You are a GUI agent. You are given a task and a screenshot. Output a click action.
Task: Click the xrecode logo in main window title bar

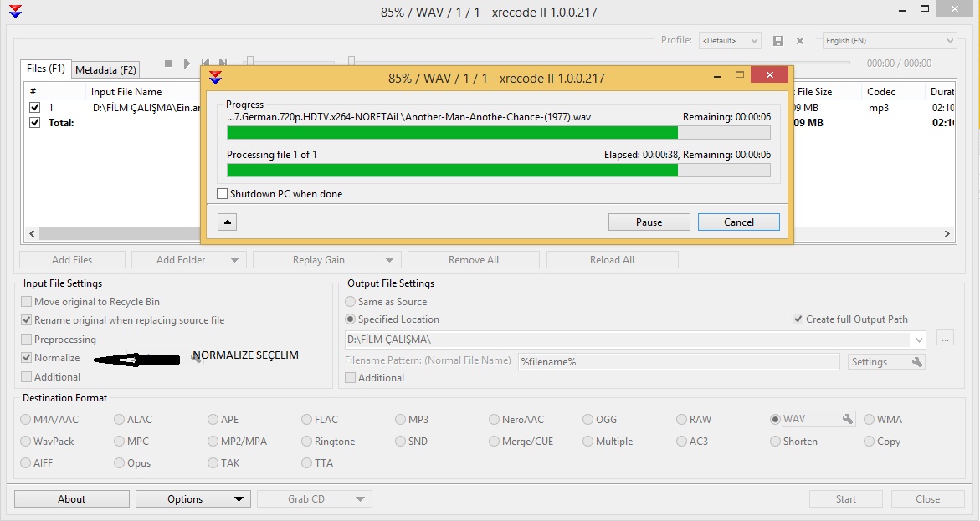point(16,11)
